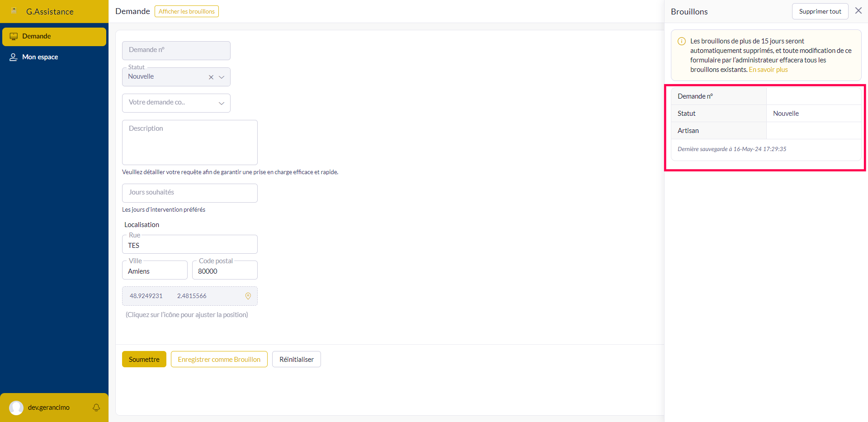Click the Soumettre button
Screen dimensions: 868x422
click(x=144, y=359)
